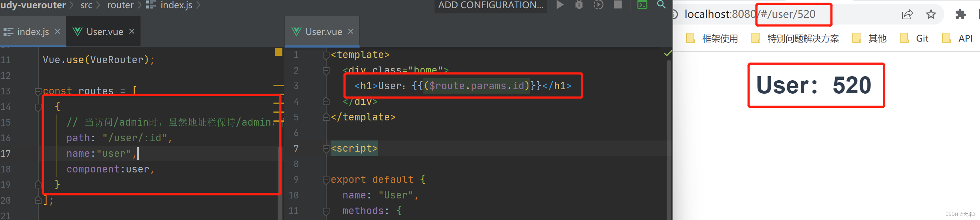Collapse const routes array at line 13
Viewport: 980px width, 220px height.
click(38, 91)
